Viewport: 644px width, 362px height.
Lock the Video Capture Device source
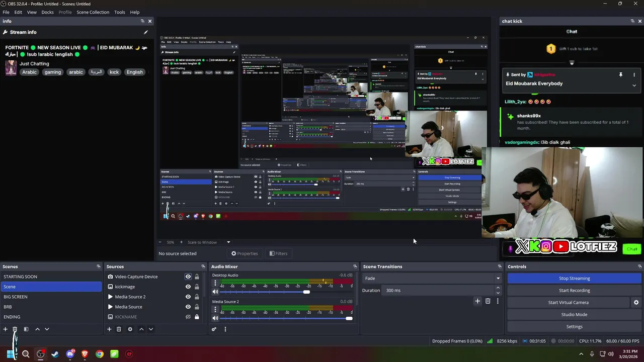coord(197,277)
